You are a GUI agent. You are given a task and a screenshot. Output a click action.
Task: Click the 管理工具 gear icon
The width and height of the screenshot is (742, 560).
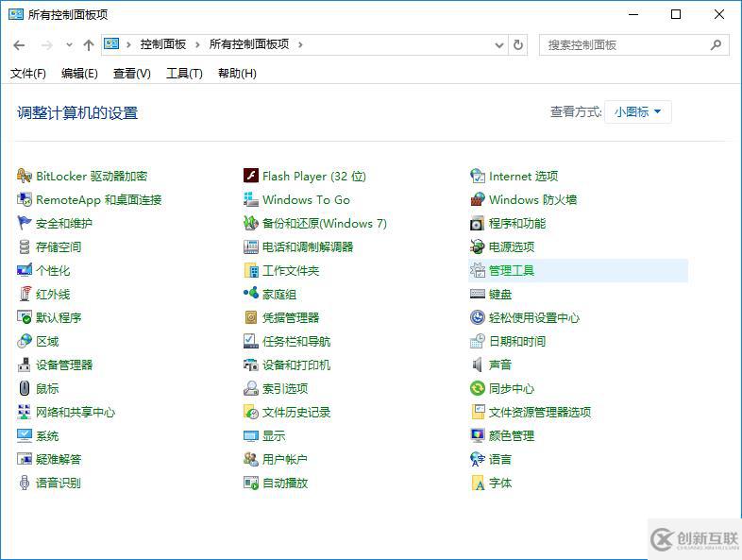tap(478, 270)
